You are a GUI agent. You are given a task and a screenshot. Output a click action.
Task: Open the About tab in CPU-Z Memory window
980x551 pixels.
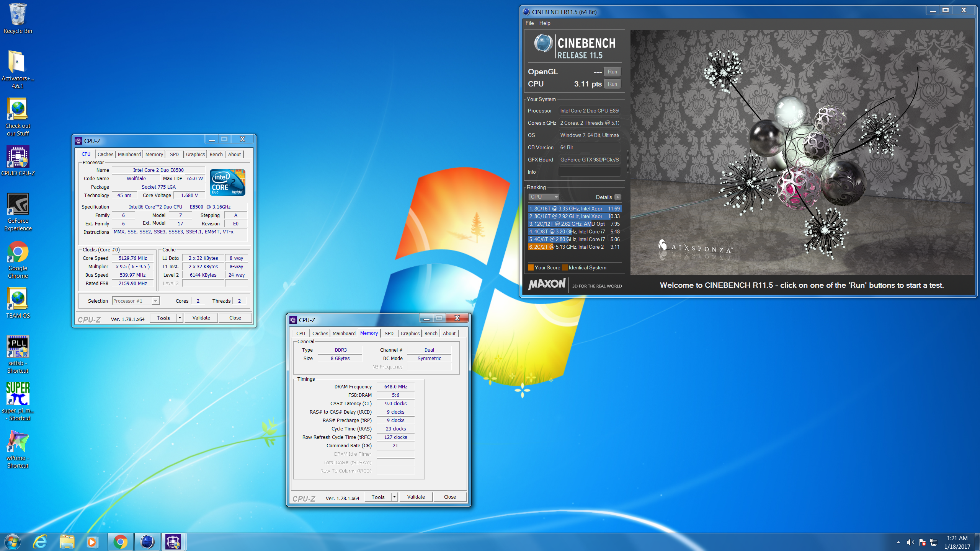tap(449, 333)
